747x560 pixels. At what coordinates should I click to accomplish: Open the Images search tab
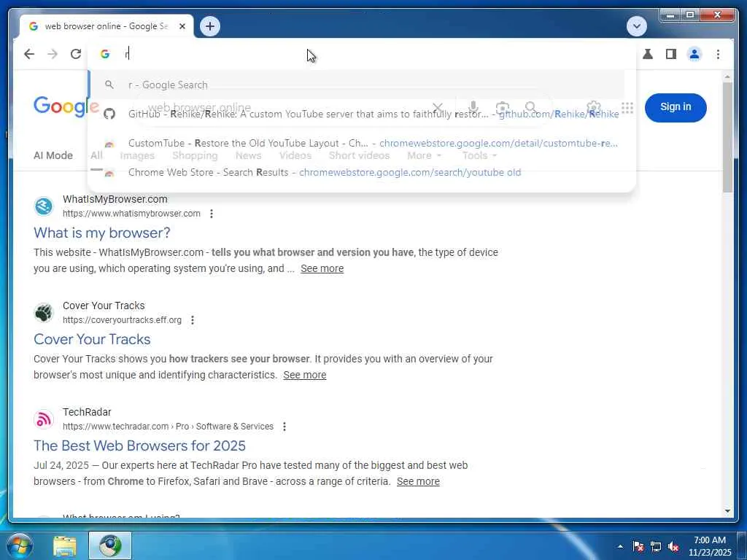137,155
